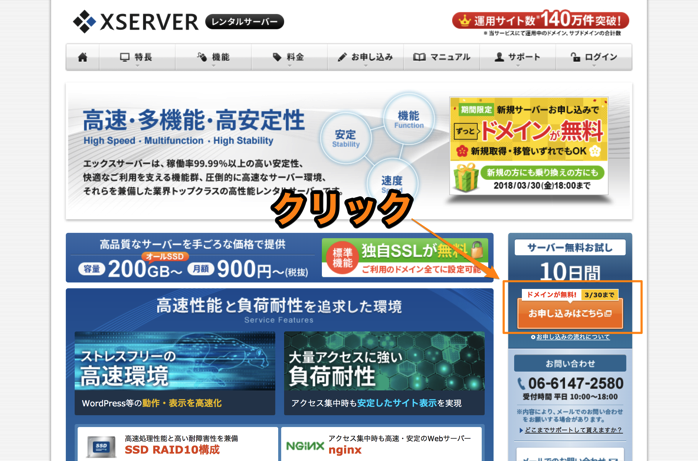Open the SSD RAID10構成 card

[x=178, y=444]
